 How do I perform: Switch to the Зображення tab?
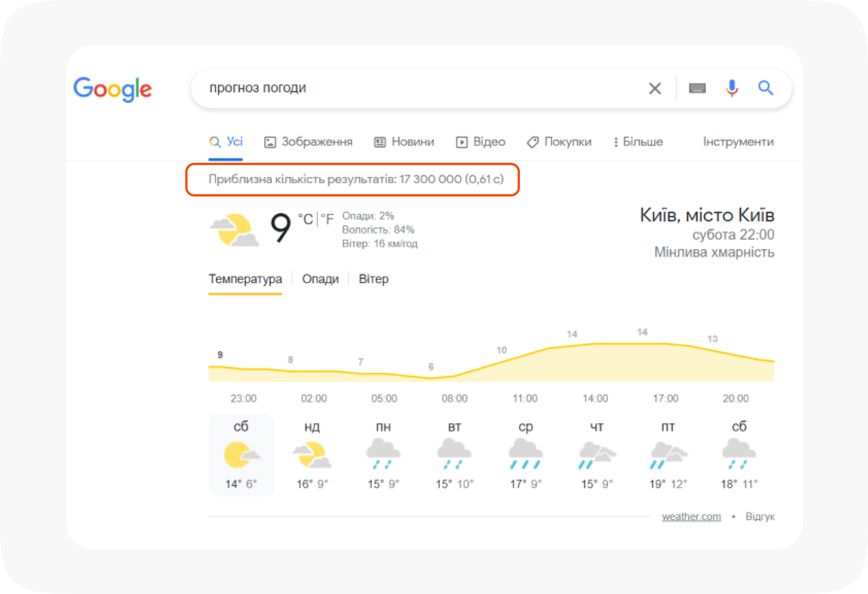click(x=308, y=142)
